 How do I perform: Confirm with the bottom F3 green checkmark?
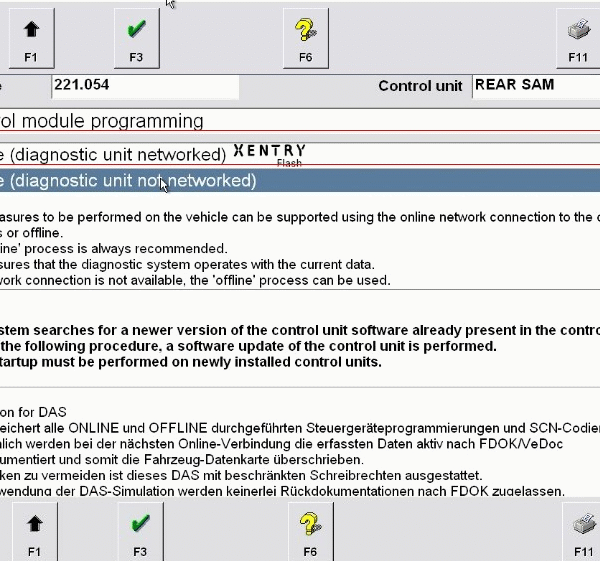[x=140, y=532]
